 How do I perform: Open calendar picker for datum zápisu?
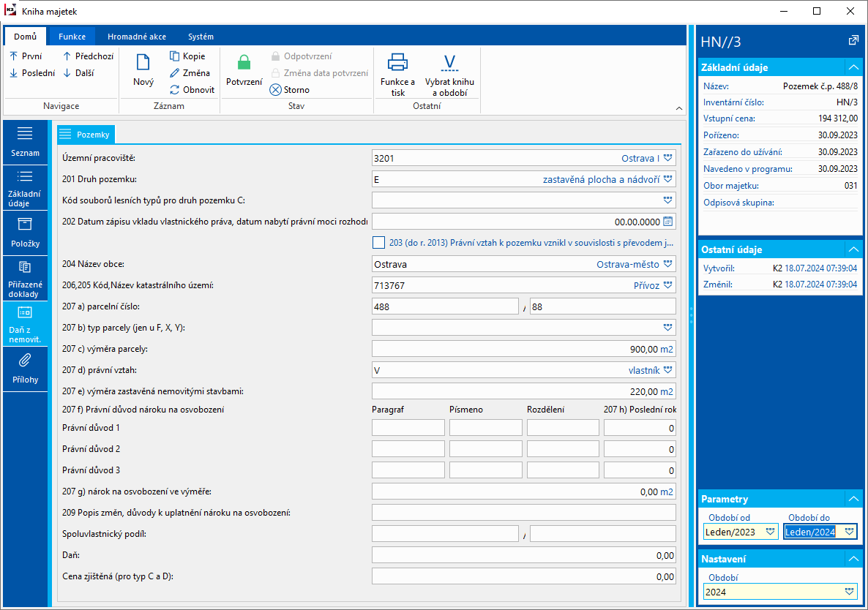coord(667,222)
